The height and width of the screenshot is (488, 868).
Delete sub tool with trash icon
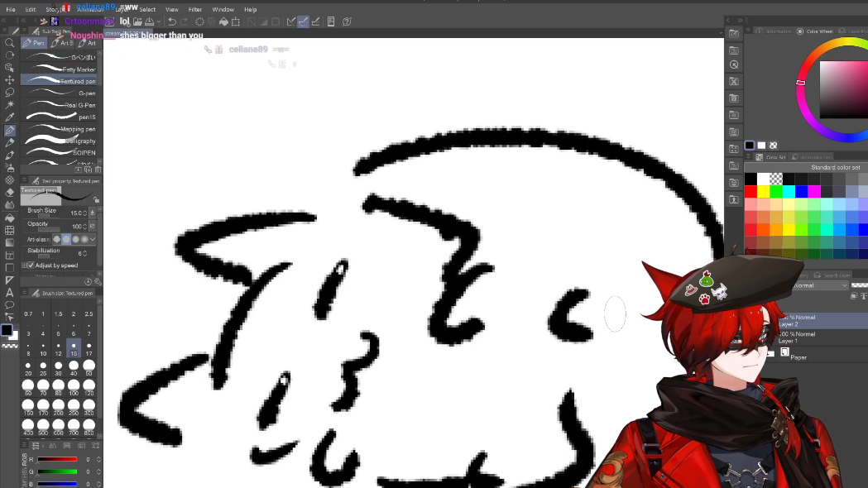(x=98, y=170)
